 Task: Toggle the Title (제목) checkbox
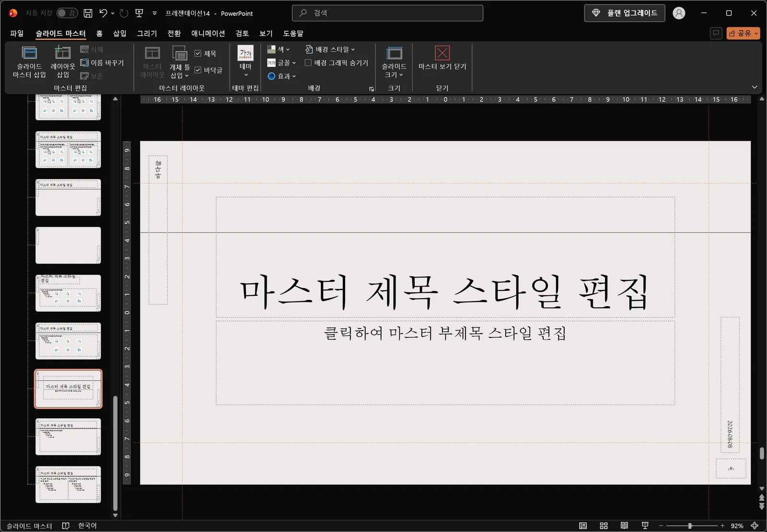(x=198, y=54)
